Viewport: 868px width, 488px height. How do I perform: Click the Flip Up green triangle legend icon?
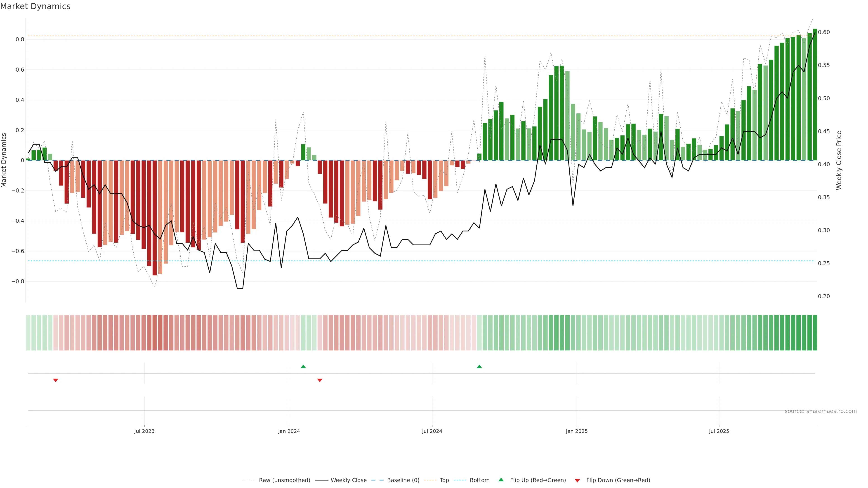pyautogui.click(x=501, y=480)
